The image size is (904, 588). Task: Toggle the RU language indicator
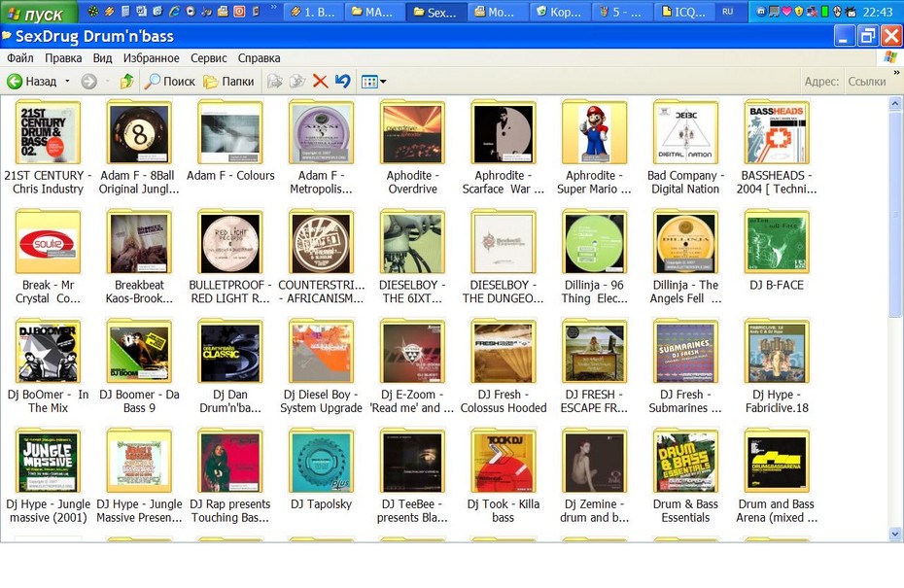[x=728, y=12]
